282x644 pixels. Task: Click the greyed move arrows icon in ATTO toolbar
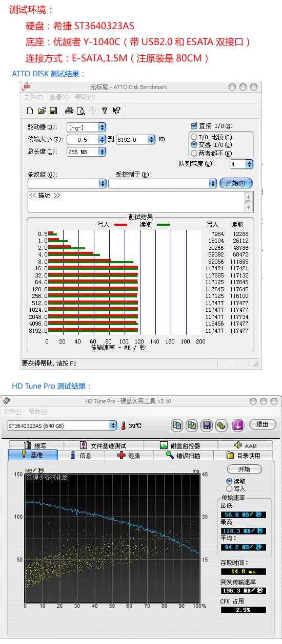coord(93,110)
